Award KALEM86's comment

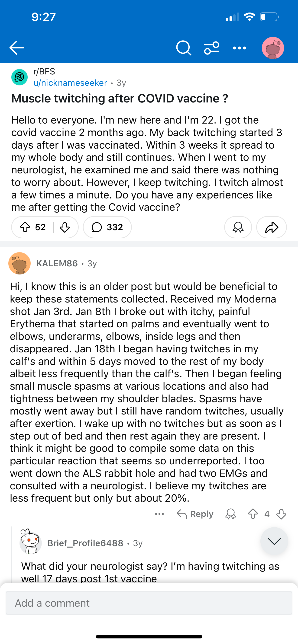point(231,514)
